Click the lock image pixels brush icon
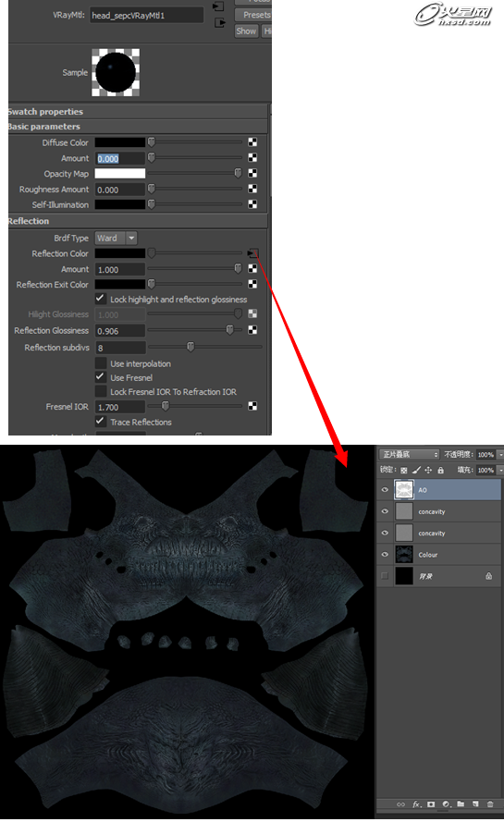 pyautogui.click(x=416, y=471)
